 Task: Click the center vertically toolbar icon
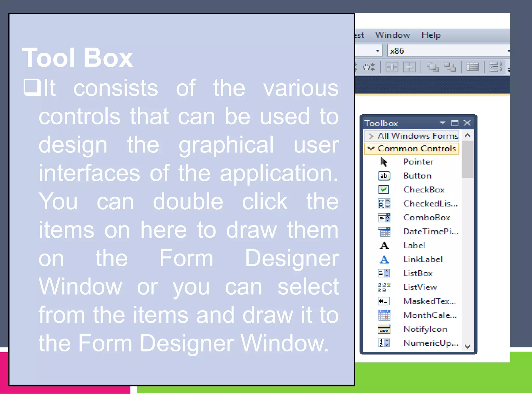click(x=409, y=67)
